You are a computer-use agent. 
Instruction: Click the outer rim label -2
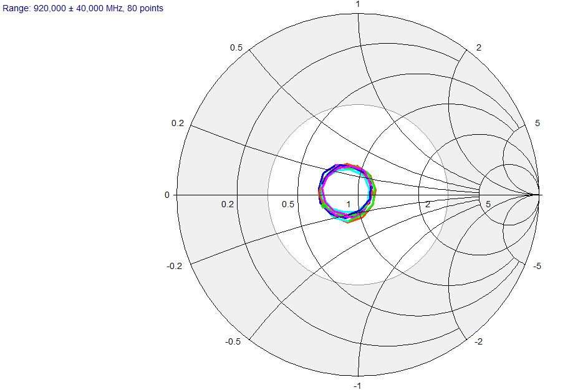tap(478, 341)
